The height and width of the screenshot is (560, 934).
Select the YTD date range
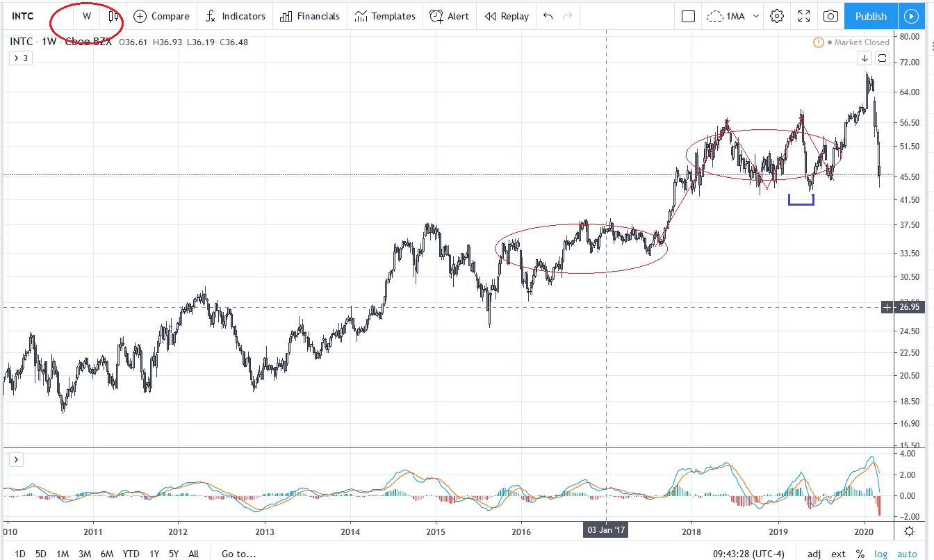pos(131,554)
